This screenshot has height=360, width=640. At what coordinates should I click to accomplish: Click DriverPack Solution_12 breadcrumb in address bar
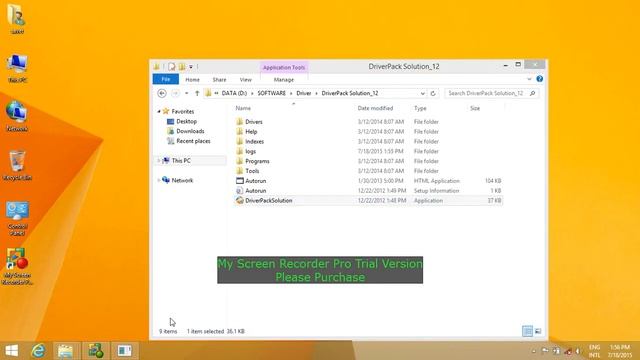tap(350, 93)
